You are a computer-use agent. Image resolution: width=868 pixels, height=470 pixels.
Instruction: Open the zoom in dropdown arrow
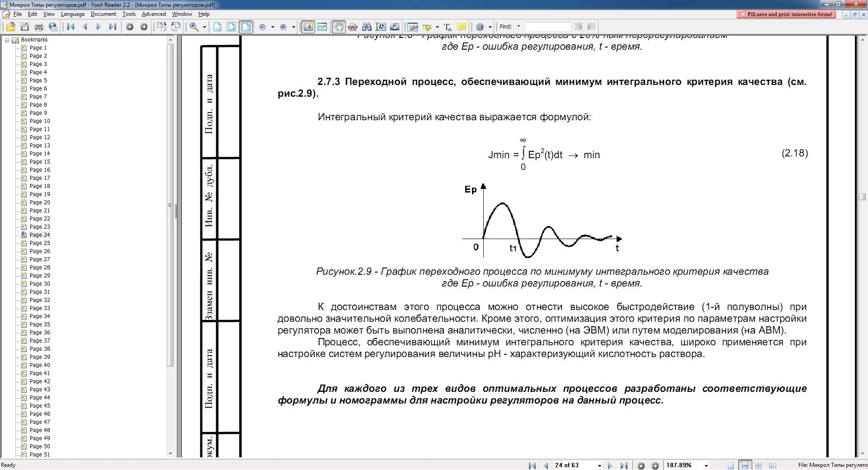tap(293, 27)
